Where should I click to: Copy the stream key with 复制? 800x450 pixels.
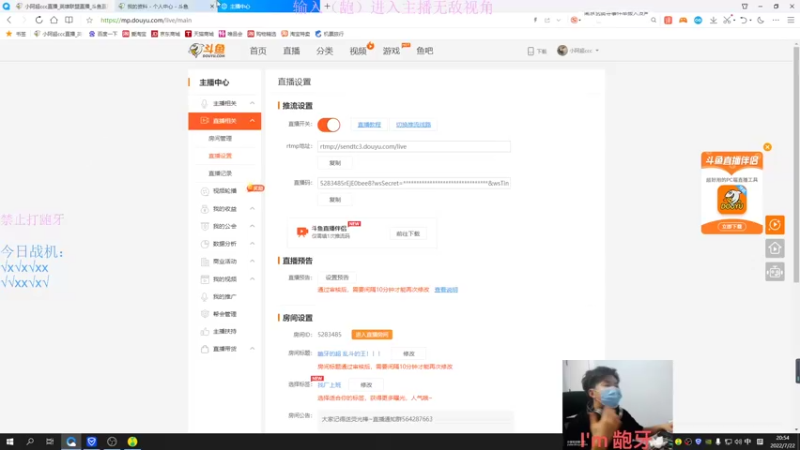335,200
